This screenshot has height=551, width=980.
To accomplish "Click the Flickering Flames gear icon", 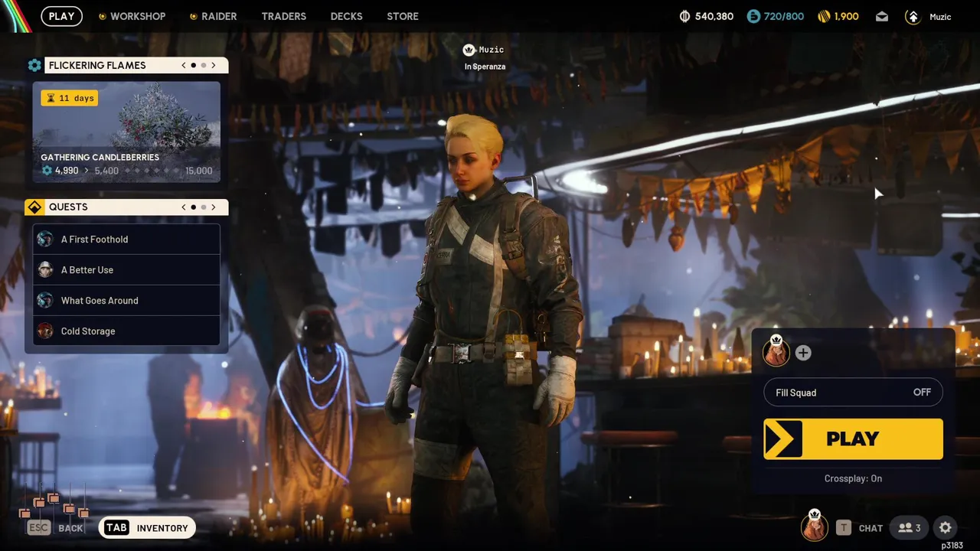I will (x=34, y=65).
